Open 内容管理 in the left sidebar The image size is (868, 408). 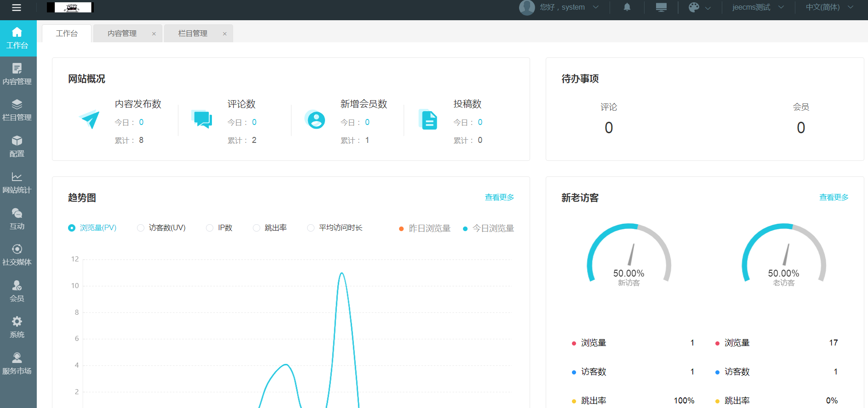pyautogui.click(x=17, y=74)
